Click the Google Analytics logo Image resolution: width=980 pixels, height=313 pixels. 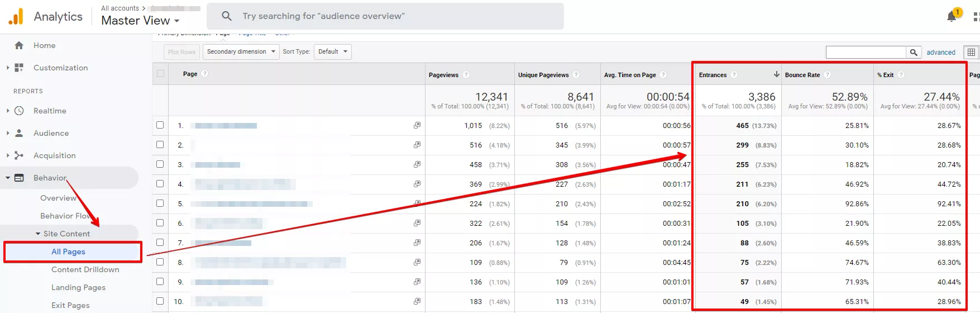click(x=16, y=17)
